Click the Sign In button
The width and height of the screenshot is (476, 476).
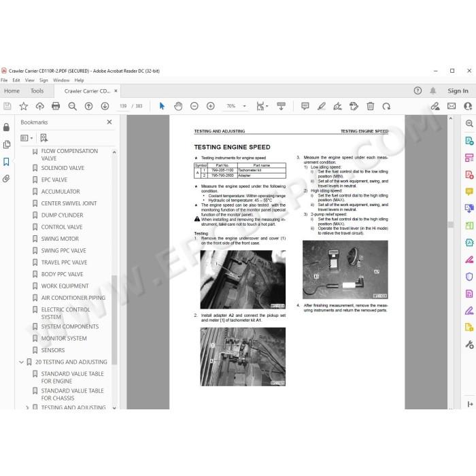[x=458, y=90]
